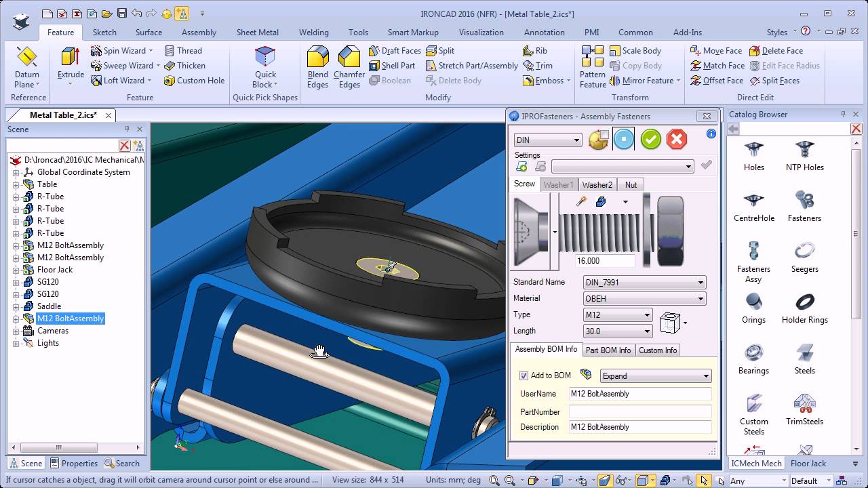Viewport: 868px width, 488px height.
Task: Switch to Properties tab in Scene panel
Action: [x=73, y=464]
